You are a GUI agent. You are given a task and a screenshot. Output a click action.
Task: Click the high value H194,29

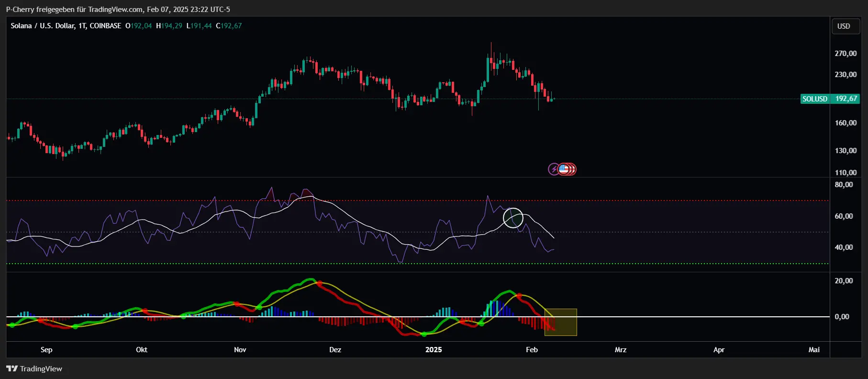pos(169,26)
